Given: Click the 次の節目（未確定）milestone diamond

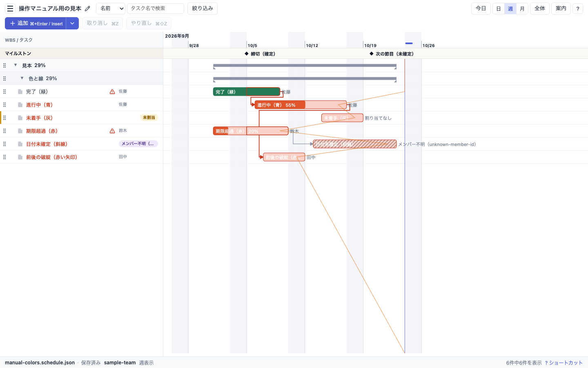Looking at the screenshot, I should point(372,54).
